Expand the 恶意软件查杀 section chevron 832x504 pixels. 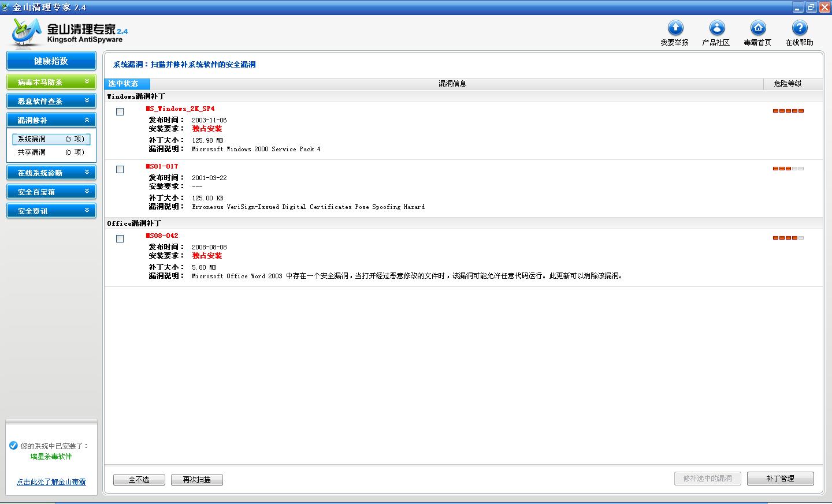(87, 101)
